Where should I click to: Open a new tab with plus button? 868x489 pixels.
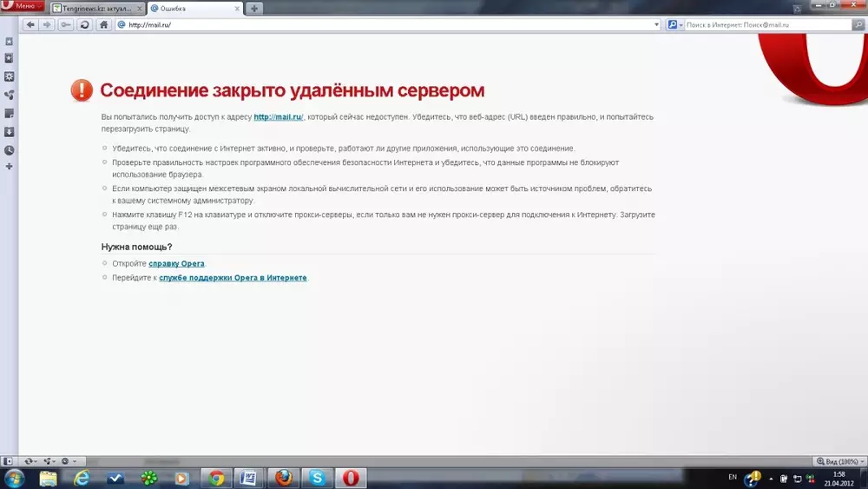(x=254, y=8)
